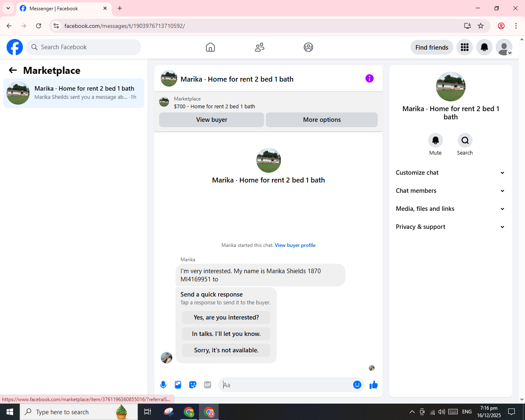The image size is (525, 420).
Task: Click the More options button
Action: pyautogui.click(x=322, y=120)
